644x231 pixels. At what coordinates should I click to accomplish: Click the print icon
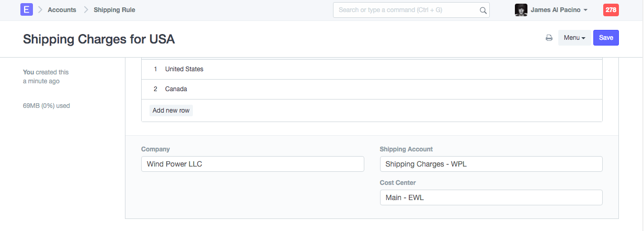coord(549,38)
